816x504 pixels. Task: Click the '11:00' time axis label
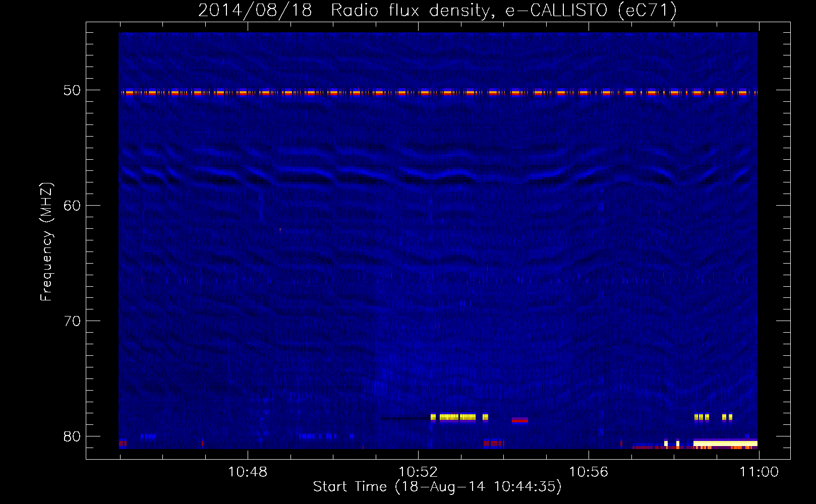(759, 472)
